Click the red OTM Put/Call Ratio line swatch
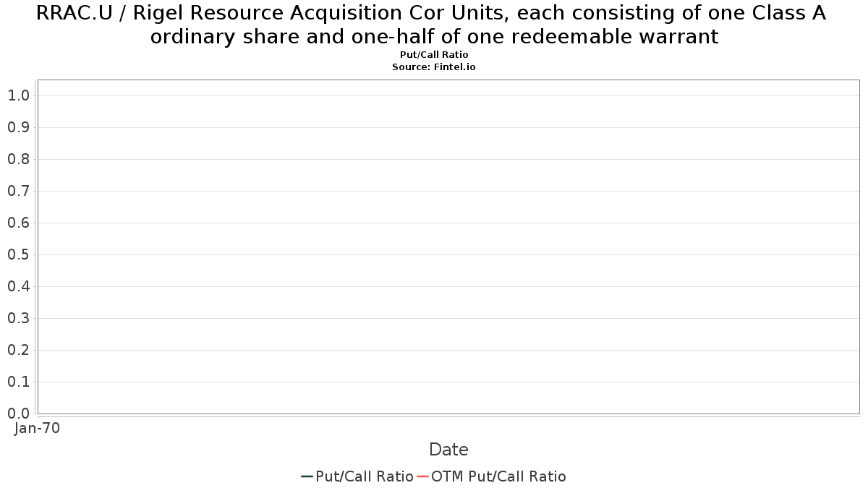 422,476
